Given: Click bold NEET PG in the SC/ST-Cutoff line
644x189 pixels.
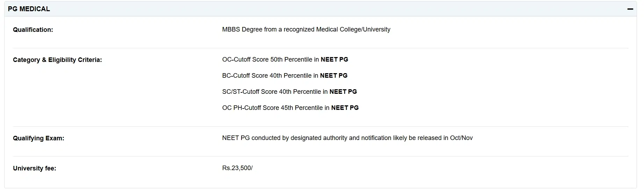Looking at the screenshot, I should [343, 92].
